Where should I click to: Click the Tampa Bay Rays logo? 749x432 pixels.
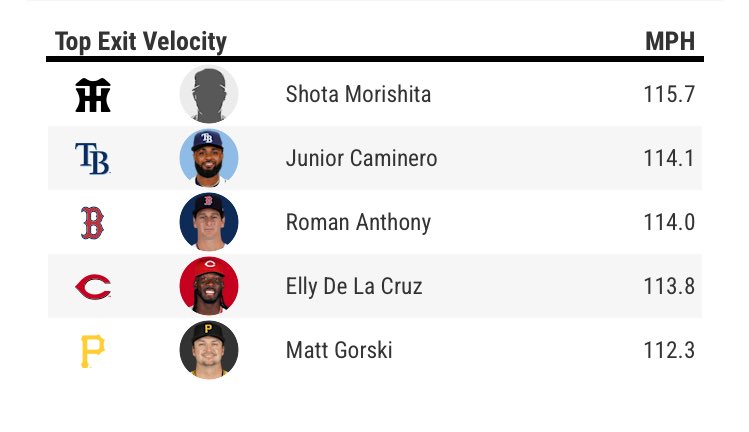click(x=92, y=159)
